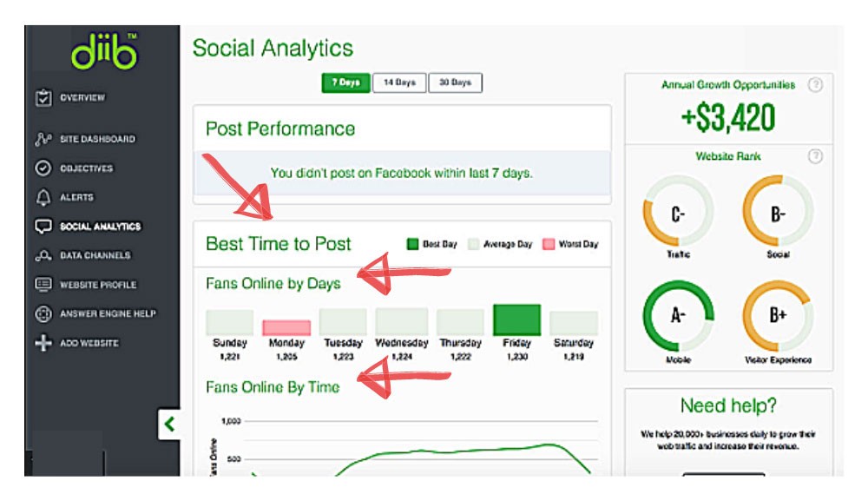Click the Best Day green legend swatch

(412, 244)
